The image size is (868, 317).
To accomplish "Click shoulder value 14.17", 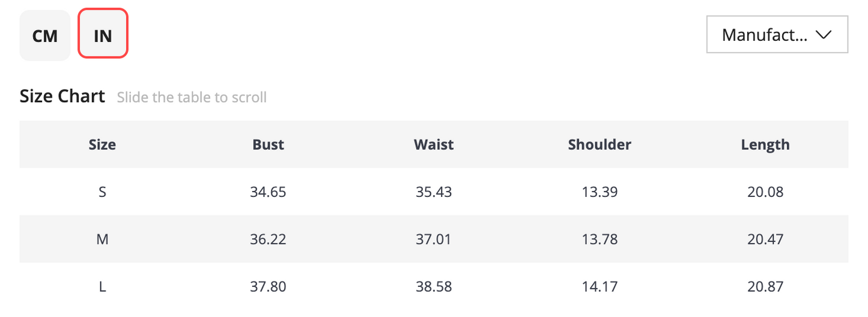I will tap(599, 287).
